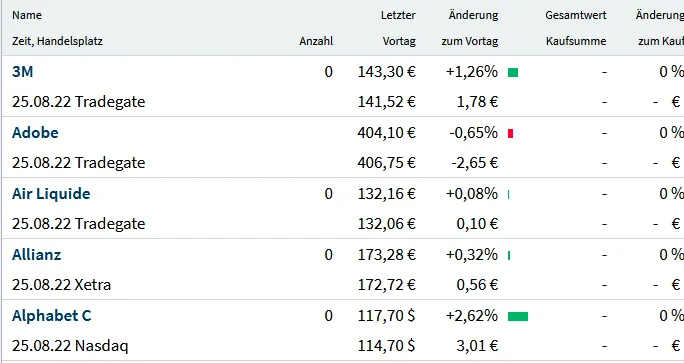Open the Adobe stock link
This screenshot has height=363, width=684.
pyautogui.click(x=35, y=133)
